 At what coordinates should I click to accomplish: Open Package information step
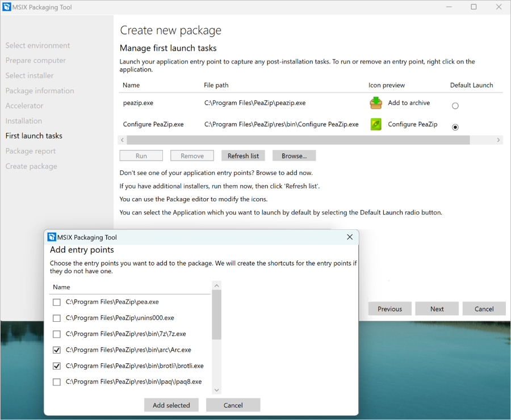pos(40,91)
